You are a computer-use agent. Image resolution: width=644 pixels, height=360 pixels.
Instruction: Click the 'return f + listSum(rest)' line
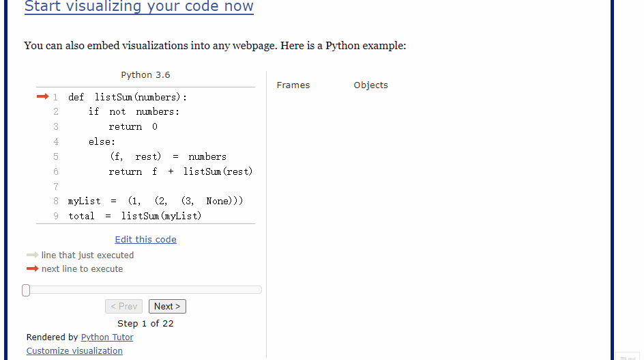[x=181, y=171]
